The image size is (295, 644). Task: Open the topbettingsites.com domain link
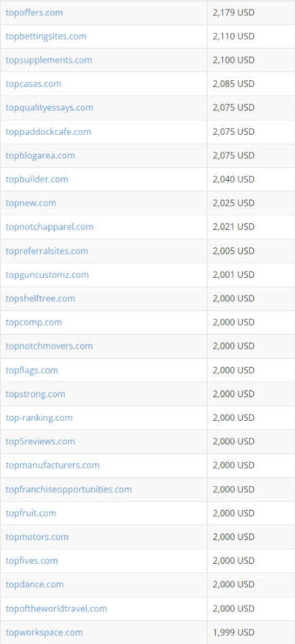(46, 36)
